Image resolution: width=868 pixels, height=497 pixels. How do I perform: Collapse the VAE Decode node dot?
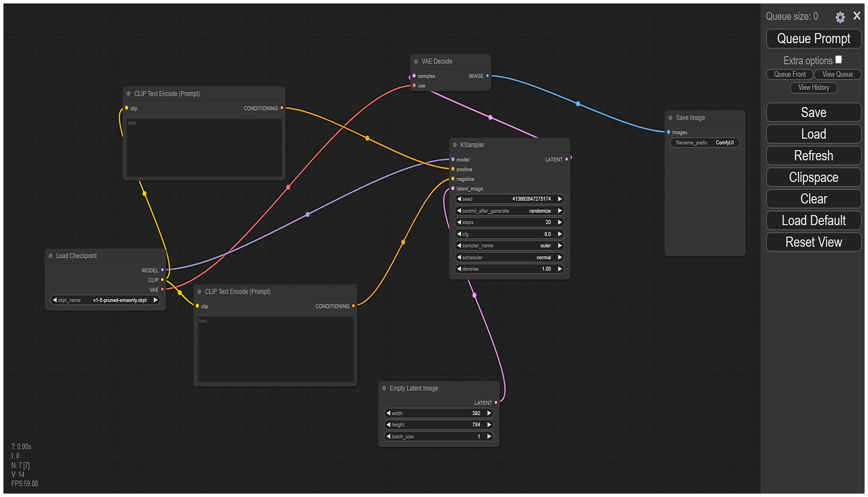416,61
